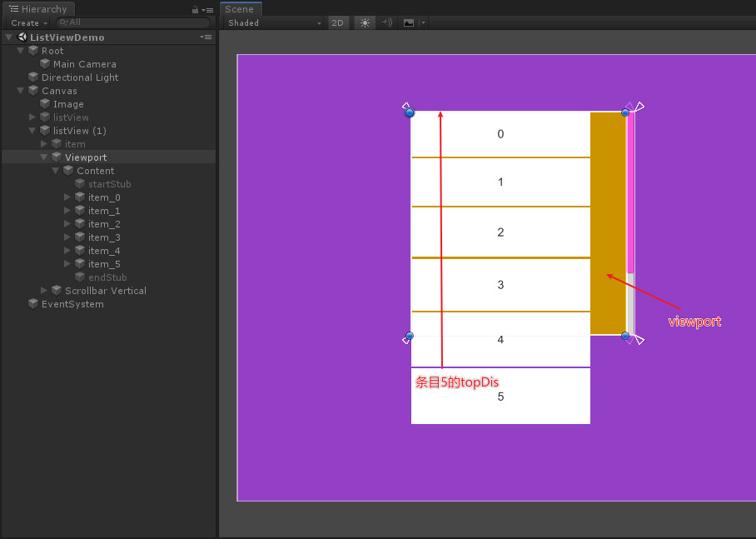This screenshot has width=756, height=539.
Task: Toggle scene audio with the speaker icon
Action: pos(386,23)
